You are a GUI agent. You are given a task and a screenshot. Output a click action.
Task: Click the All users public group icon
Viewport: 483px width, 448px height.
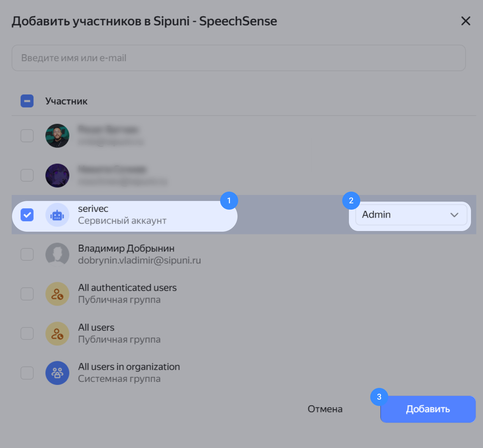(x=57, y=333)
